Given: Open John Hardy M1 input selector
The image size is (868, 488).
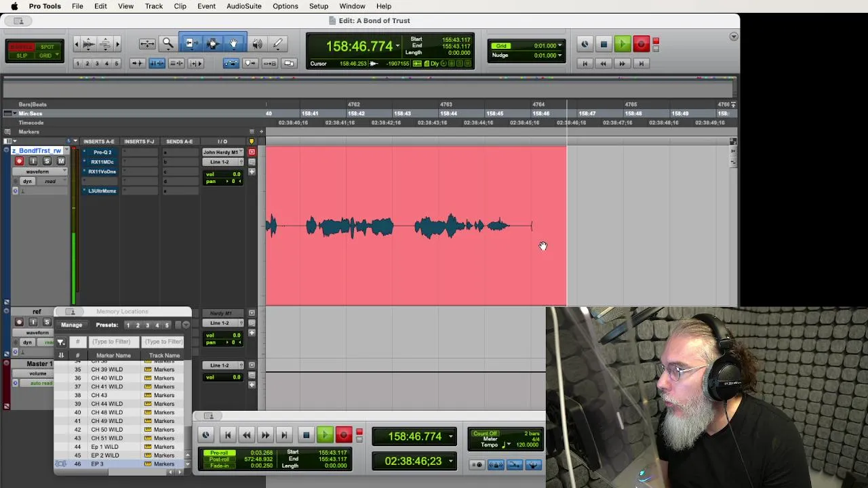Looking at the screenshot, I should coord(222,152).
